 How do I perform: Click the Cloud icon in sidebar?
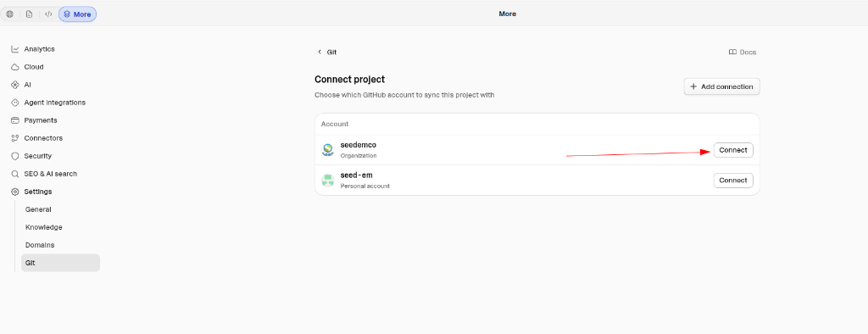point(15,67)
